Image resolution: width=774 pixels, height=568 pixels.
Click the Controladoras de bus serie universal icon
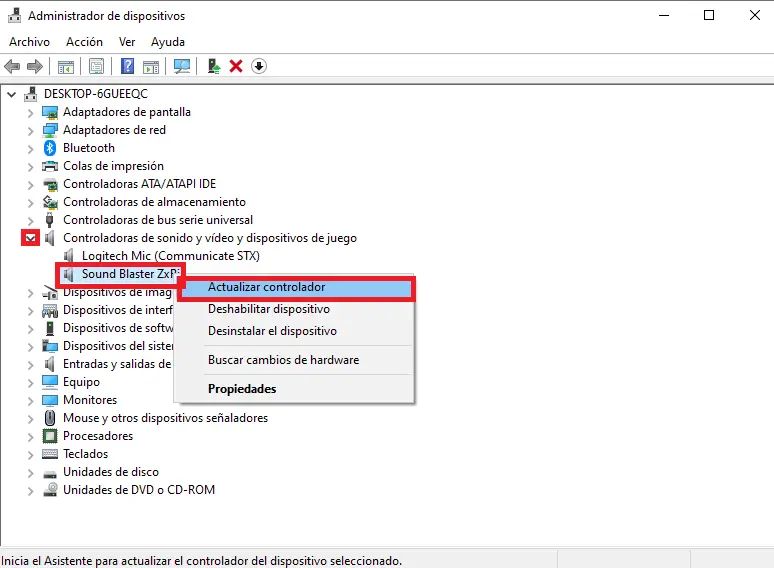[49, 220]
